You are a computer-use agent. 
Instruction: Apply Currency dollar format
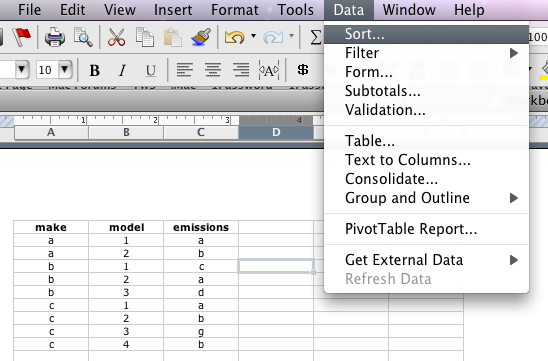(303, 70)
